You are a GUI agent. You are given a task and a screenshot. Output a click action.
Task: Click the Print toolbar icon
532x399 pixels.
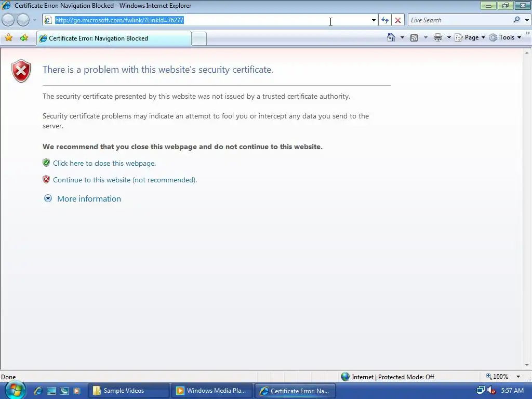(437, 37)
